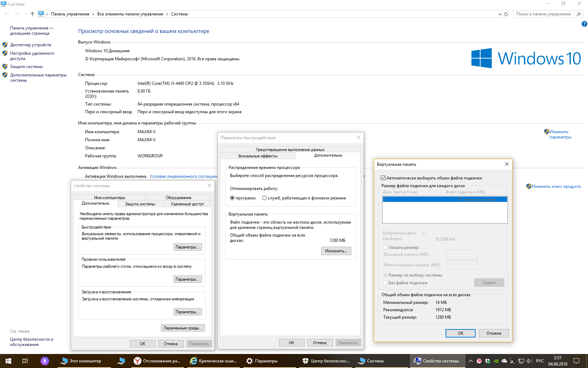Expand recent locations arrow near navigation
The image size is (588, 368).
25,14
